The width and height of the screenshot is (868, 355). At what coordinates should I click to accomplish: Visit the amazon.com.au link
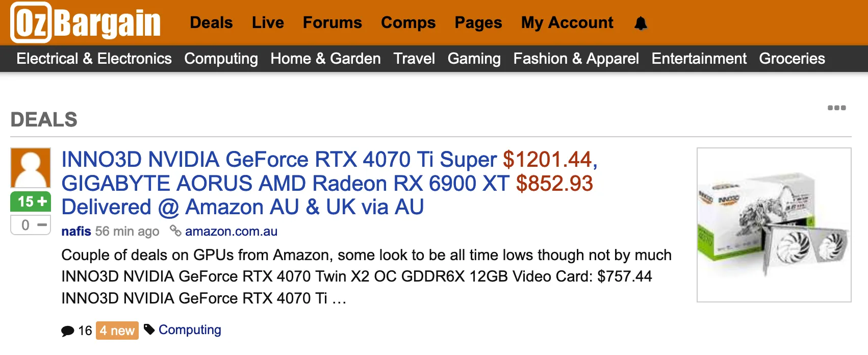(x=231, y=231)
